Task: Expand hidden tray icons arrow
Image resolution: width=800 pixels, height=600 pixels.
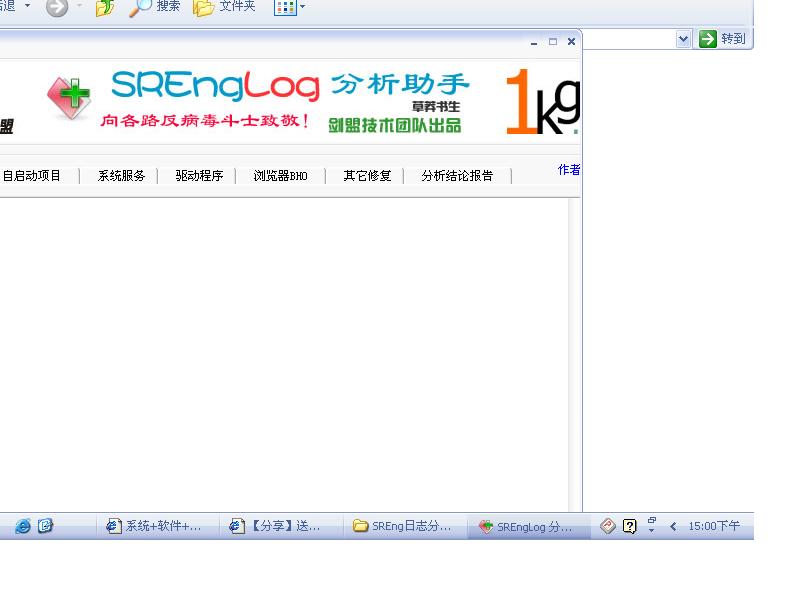Action: (673, 527)
